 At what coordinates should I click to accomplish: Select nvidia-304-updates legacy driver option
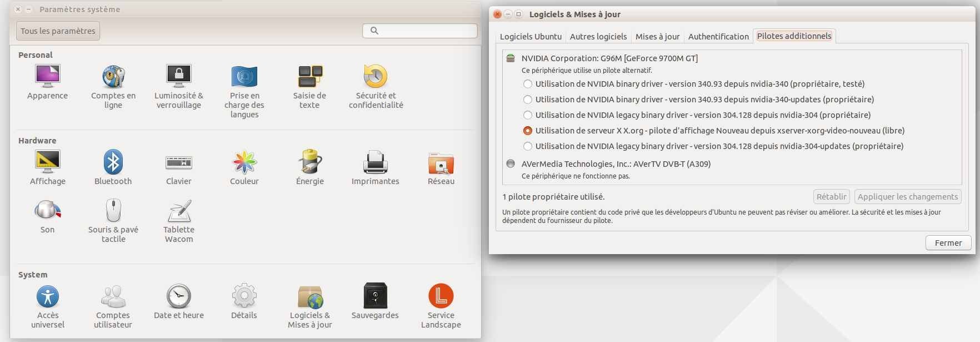(x=528, y=146)
